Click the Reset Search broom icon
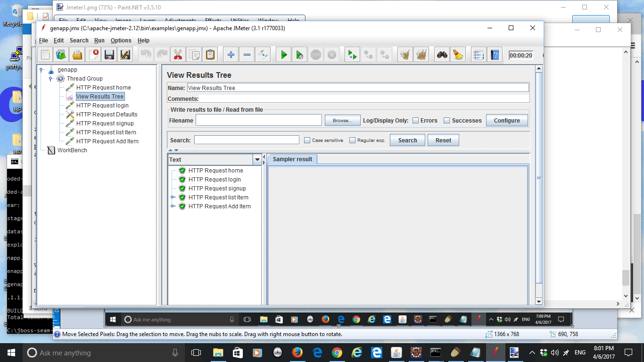 click(458, 55)
